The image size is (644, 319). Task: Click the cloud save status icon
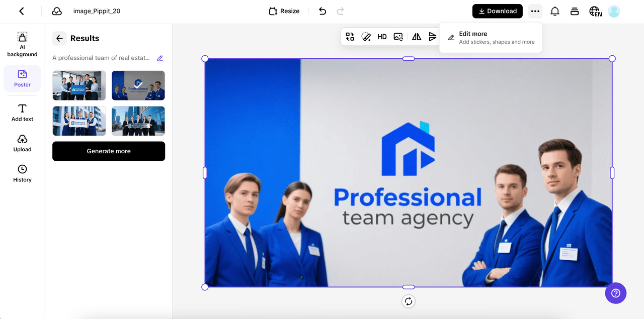pyautogui.click(x=57, y=11)
